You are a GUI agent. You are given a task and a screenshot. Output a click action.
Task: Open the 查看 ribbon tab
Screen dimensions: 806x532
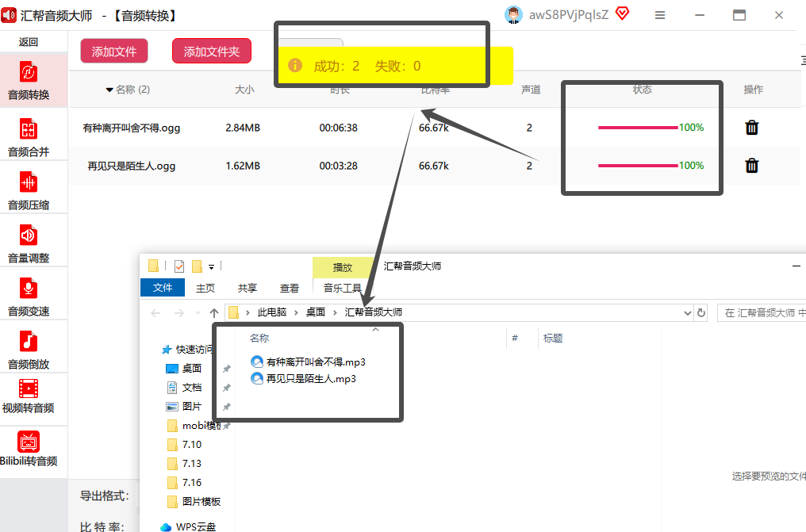[x=290, y=288]
